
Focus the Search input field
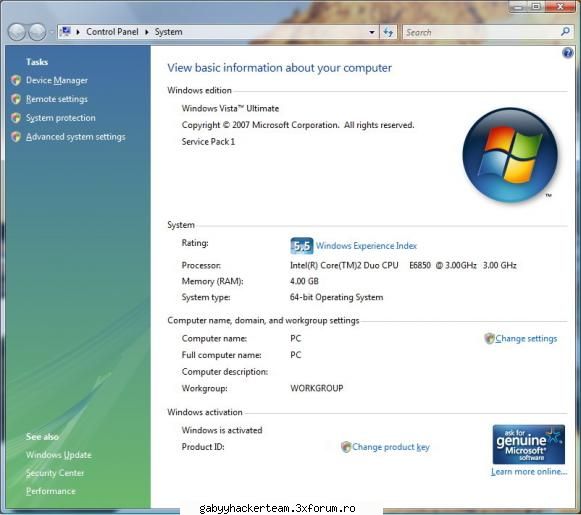pos(482,32)
